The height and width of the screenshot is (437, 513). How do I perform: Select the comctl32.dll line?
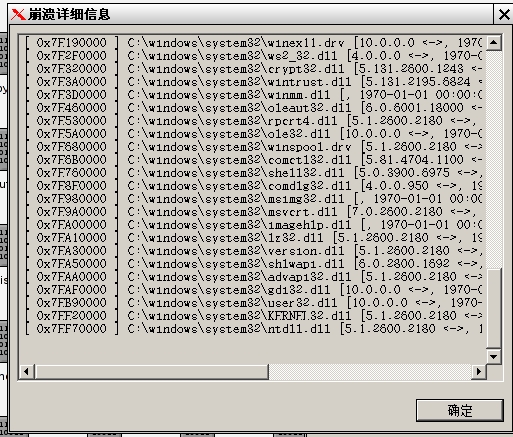click(x=253, y=160)
